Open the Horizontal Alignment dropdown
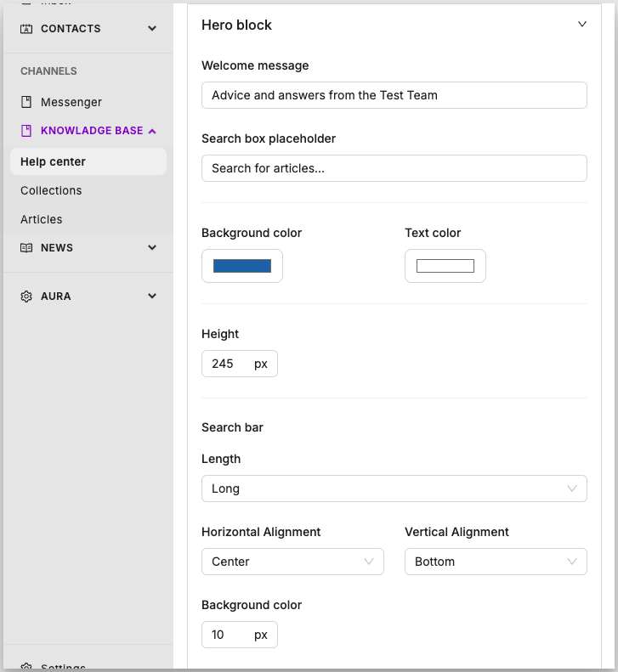618x672 pixels. click(292, 562)
